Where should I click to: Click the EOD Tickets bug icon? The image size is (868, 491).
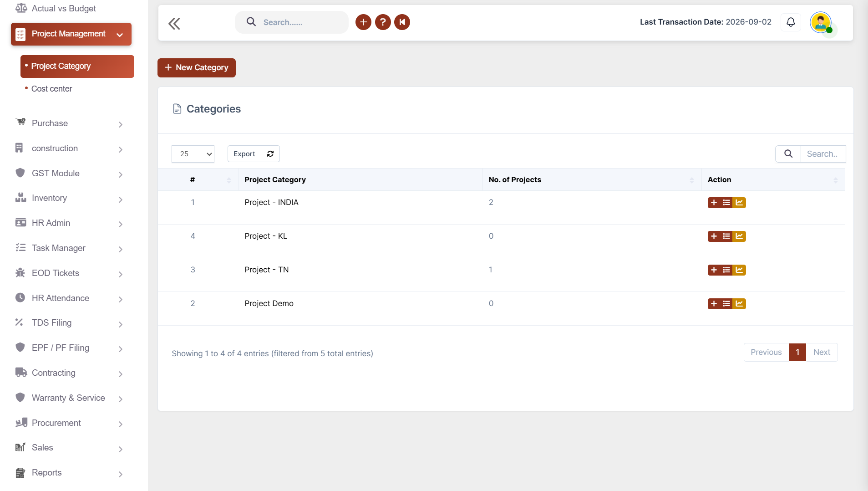[x=20, y=272]
